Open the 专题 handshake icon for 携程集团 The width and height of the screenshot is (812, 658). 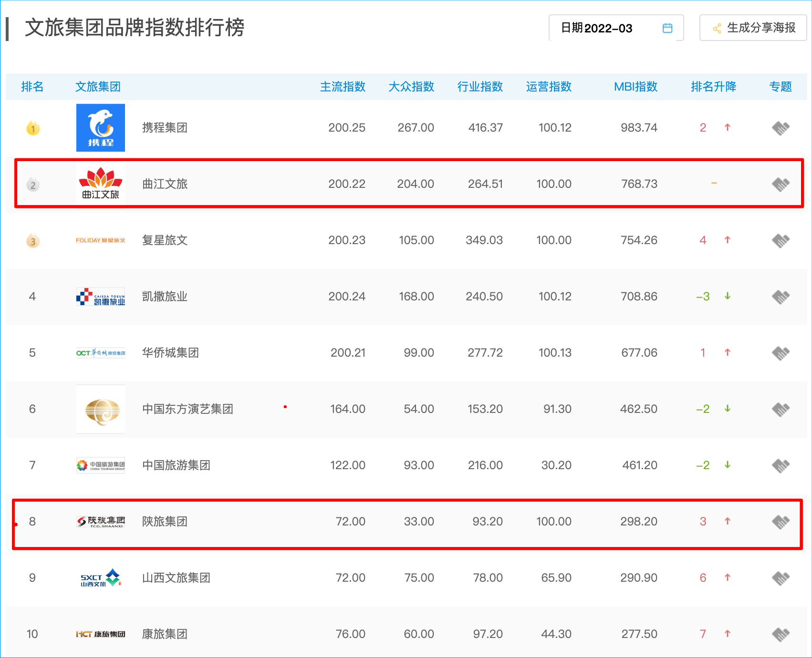point(781,128)
